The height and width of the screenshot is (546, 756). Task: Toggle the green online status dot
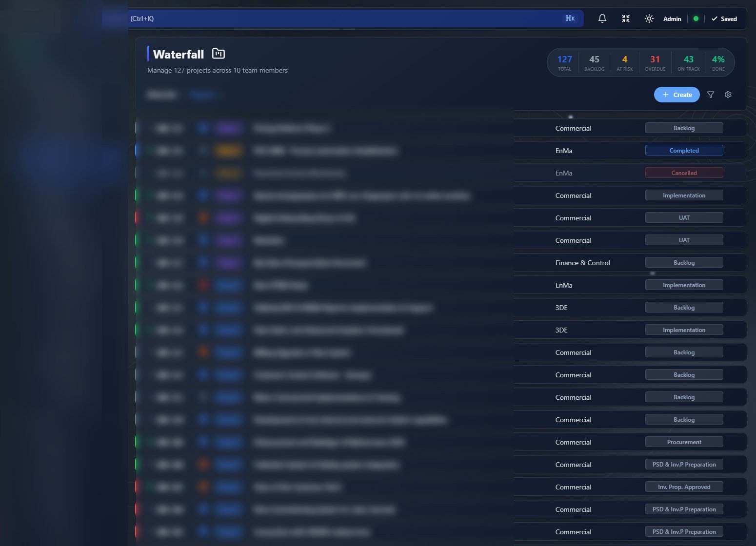pos(696,19)
